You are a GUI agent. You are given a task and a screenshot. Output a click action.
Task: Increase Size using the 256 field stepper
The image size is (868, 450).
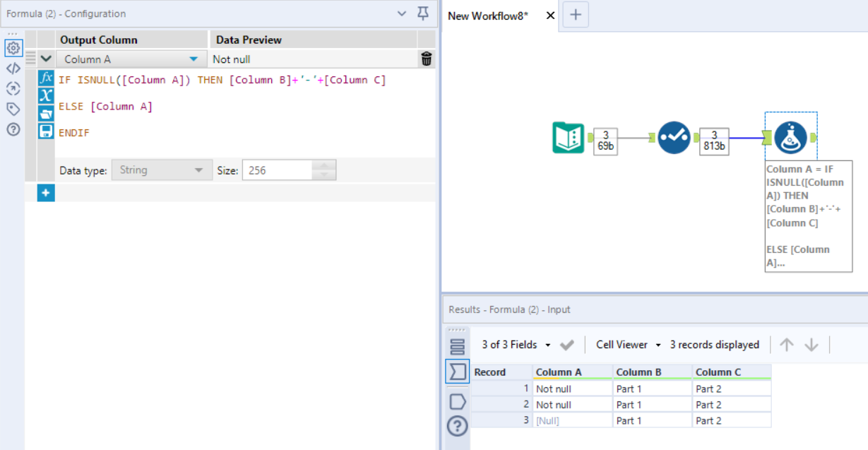[x=323, y=166]
